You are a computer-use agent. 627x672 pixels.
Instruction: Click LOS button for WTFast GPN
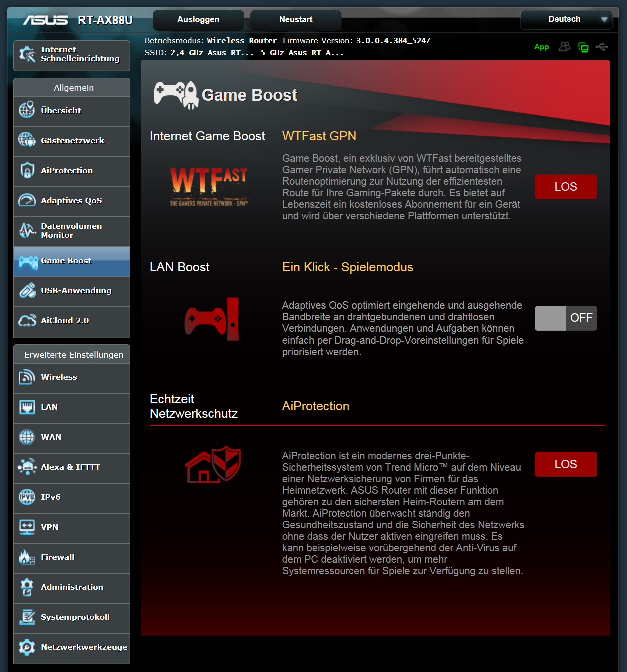pos(566,187)
